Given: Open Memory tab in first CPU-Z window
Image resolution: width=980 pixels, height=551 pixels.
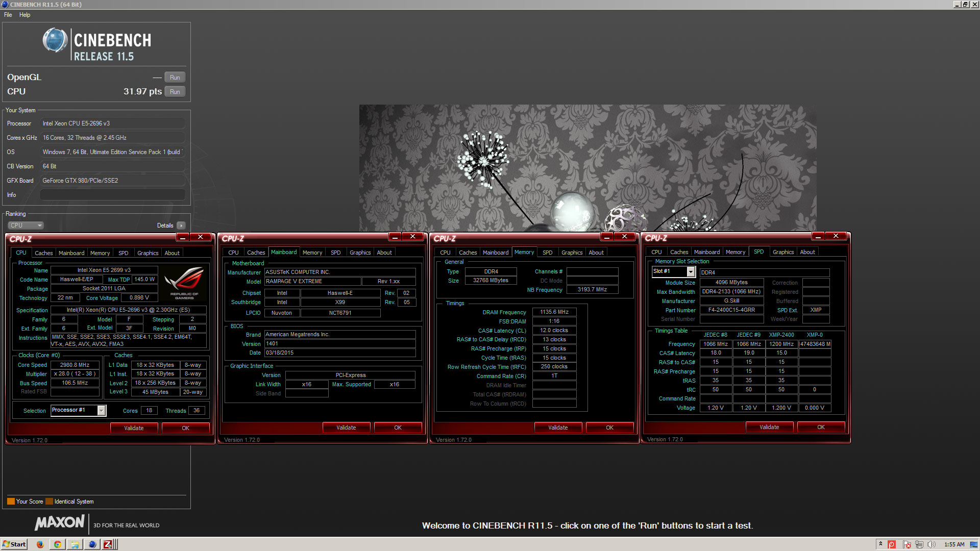Looking at the screenshot, I should click(x=100, y=253).
